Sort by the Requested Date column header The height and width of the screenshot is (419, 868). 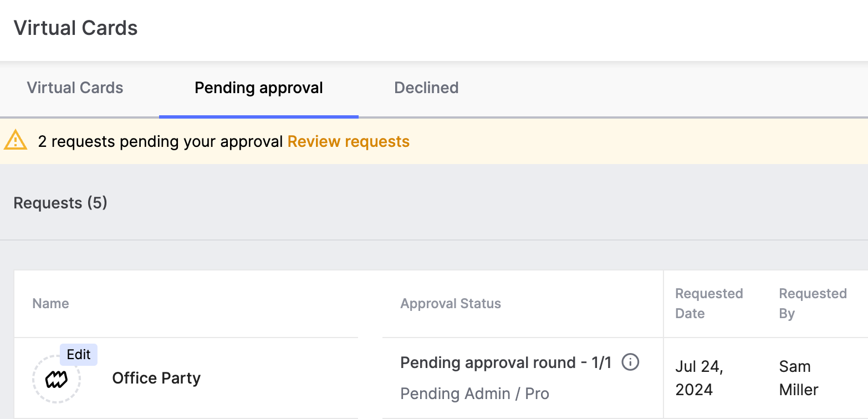coord(709,303)
